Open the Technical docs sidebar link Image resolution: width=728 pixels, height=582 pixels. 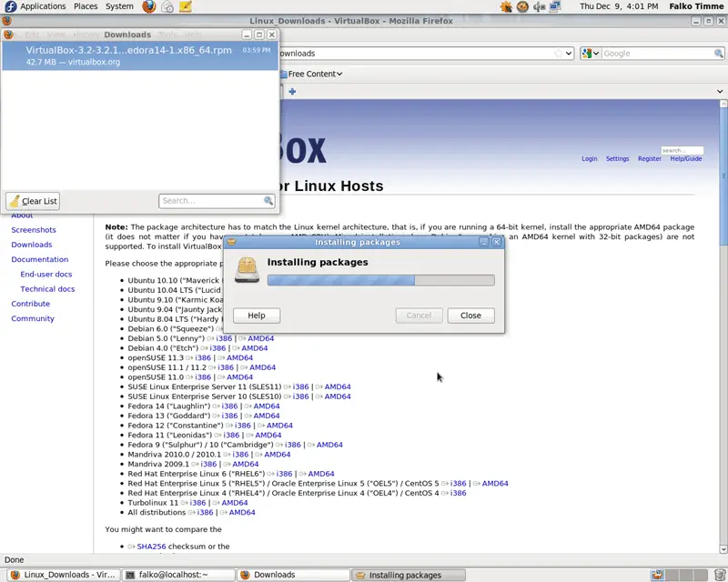pos(47,289)
